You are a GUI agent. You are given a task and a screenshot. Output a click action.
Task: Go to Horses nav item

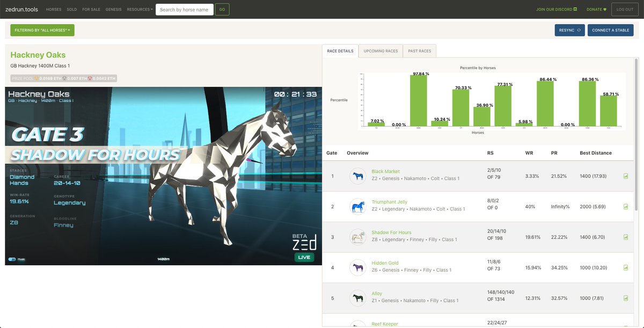(54, 9)
